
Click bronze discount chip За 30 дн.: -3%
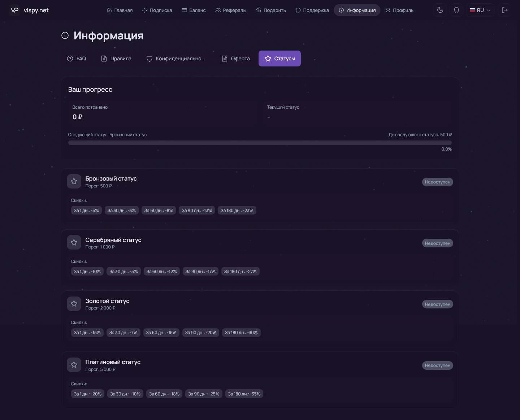[122, 211]
